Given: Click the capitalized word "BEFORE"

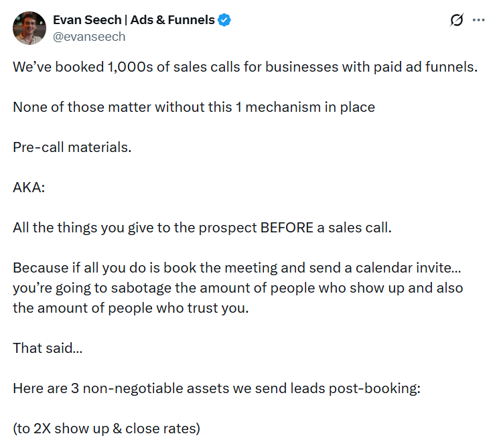Looking at the screenshot, I should (x=287, y=227).
